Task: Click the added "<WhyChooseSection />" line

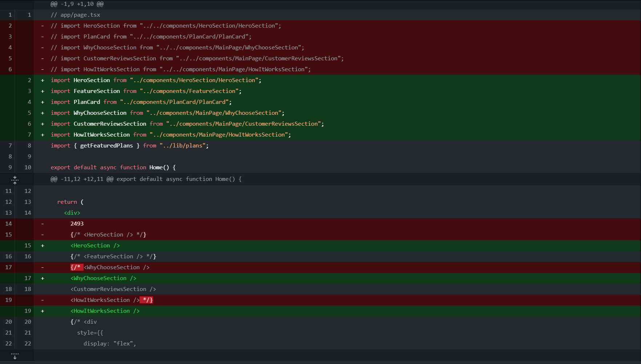Action: [104, 278]
